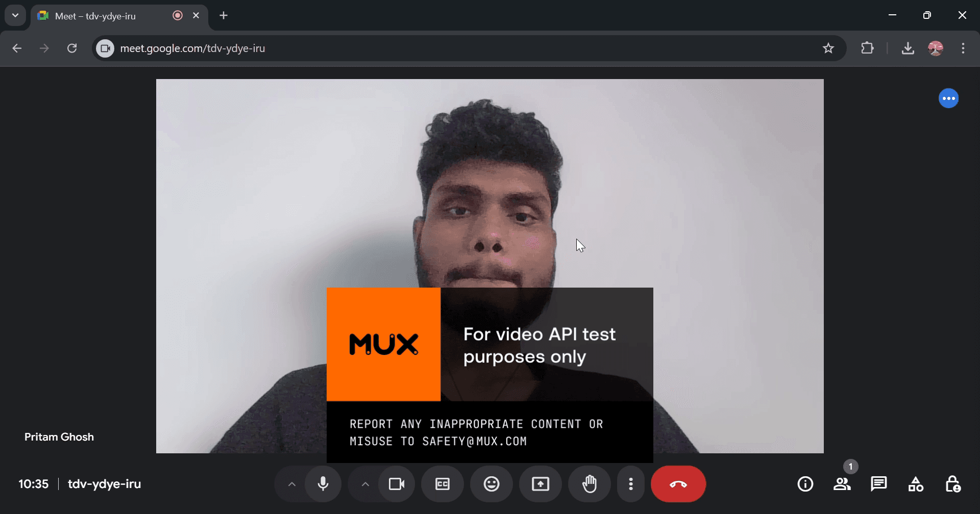Click the recording indicator on the Meet tab

click(x=178, y=16)
